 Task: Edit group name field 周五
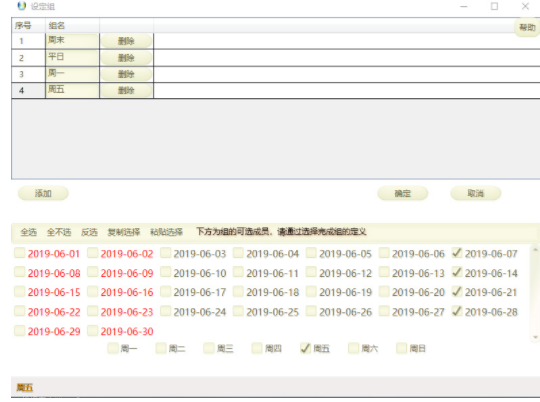72,90
